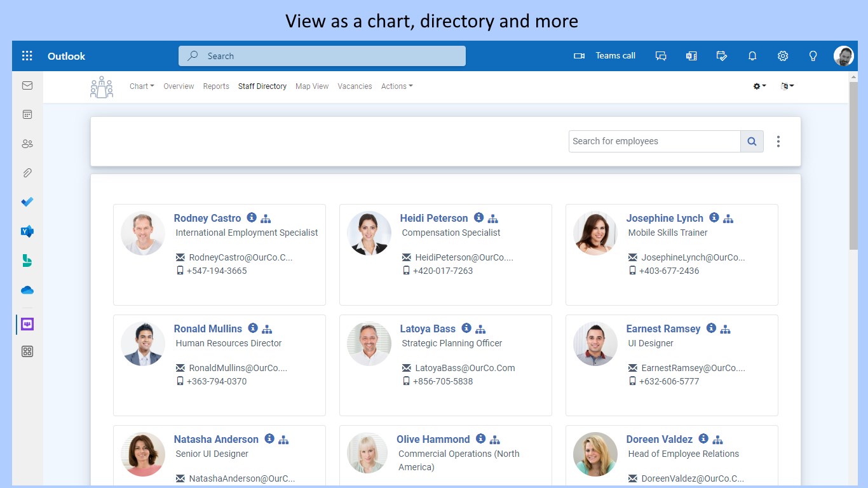Click email HeidiPeterson@OurCo....

[464, 257]
